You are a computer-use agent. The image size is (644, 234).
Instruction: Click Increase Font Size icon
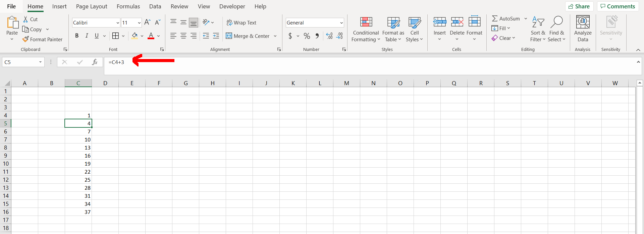[x=147, y=22]
